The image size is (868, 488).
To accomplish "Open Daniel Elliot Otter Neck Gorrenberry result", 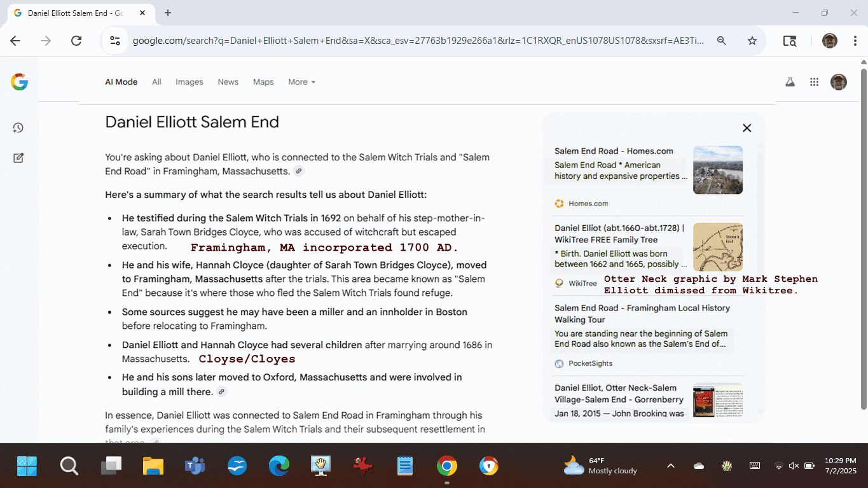I will (619, 394).
